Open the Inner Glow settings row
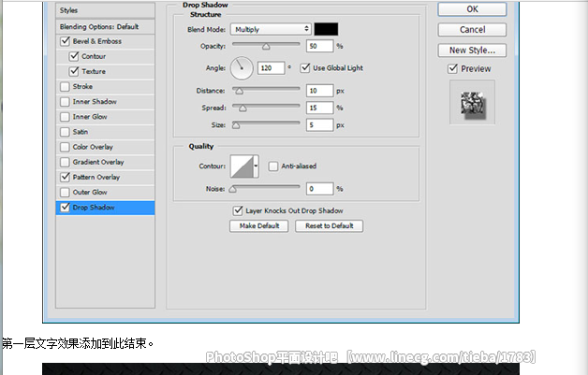Image resolution: width=588 pixels, height=375 pixels. pos(106,117)
